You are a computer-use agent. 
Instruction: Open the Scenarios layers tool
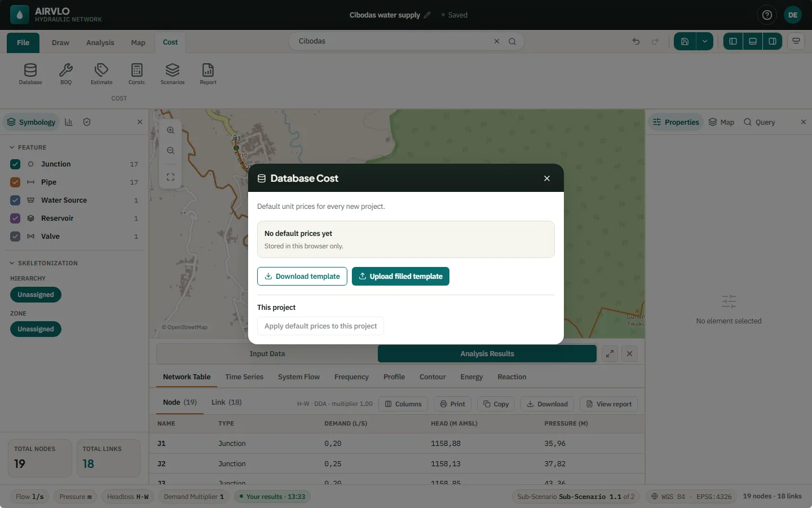(173, 74)
